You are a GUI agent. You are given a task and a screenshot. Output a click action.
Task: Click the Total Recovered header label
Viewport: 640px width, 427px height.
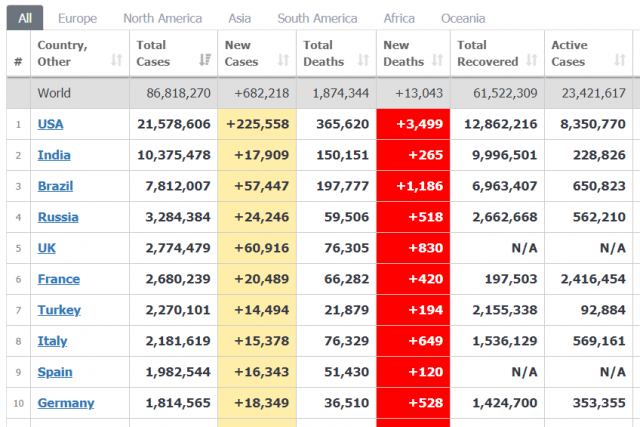coord(488,53)
